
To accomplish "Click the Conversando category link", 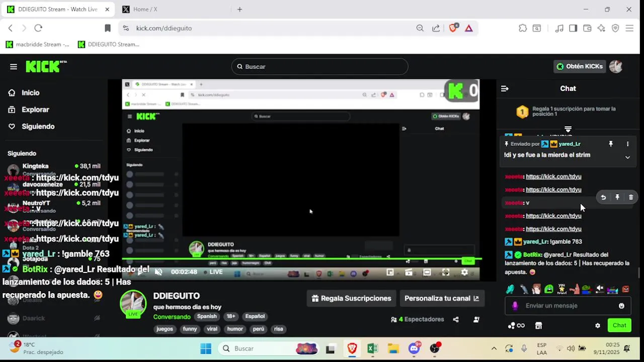I will pyautogui.click(x=172, y=317).
